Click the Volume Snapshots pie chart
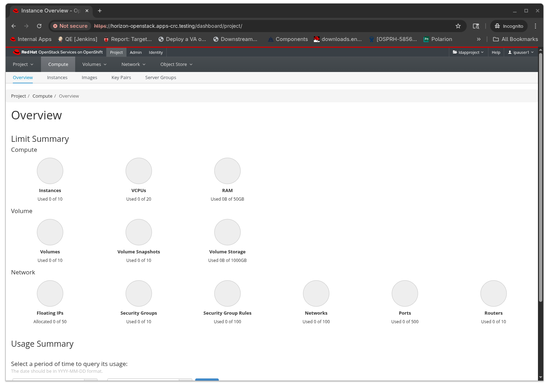549x392 pixels. click(x=139, y=232)
